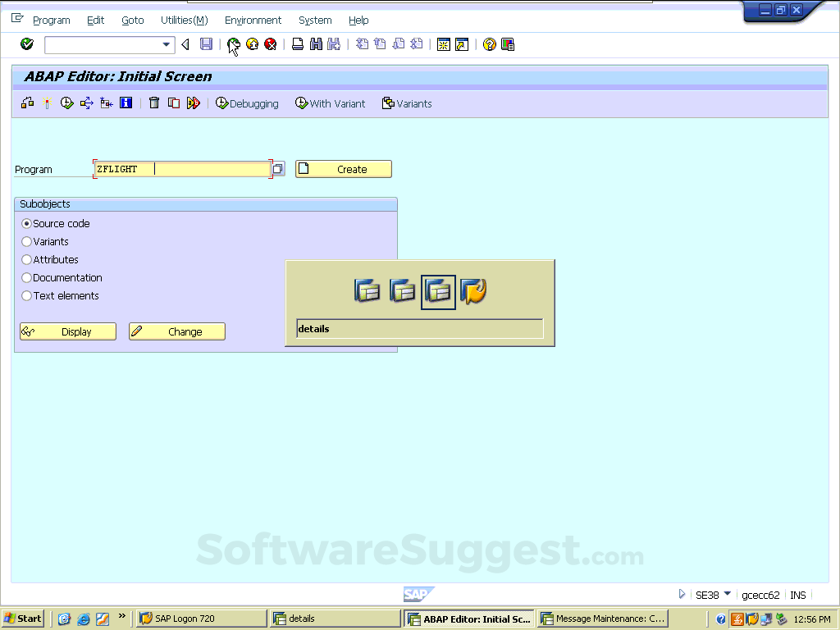Click the Create New Session icon
Image resolution: width=840 pixels, height=630 pixels.
(444, 44)
